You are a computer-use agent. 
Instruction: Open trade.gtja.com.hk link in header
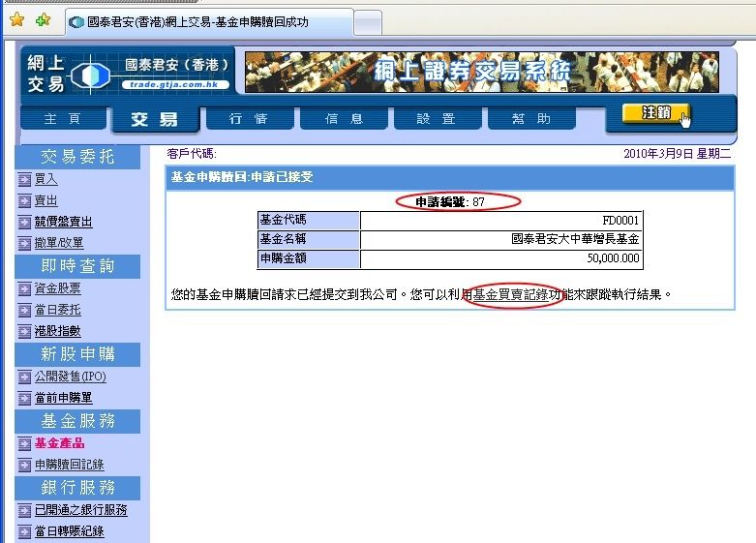(174, 84)
